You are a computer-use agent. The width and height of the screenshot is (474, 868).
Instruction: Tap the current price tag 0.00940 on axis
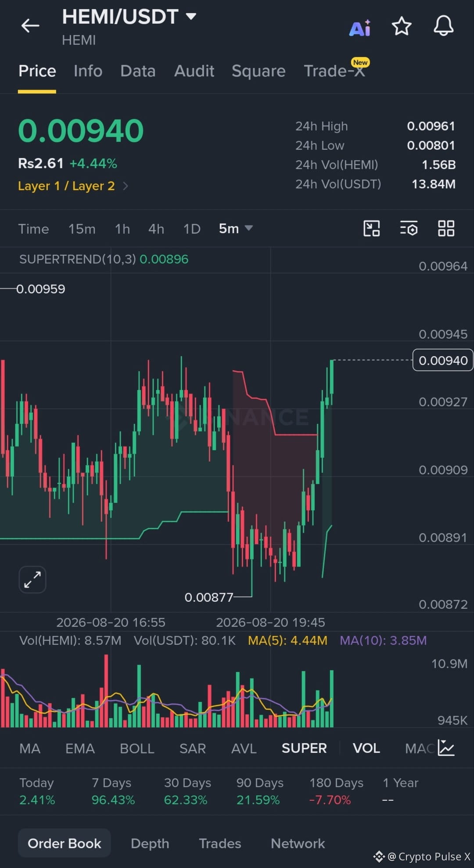click(x=443, y=360)
